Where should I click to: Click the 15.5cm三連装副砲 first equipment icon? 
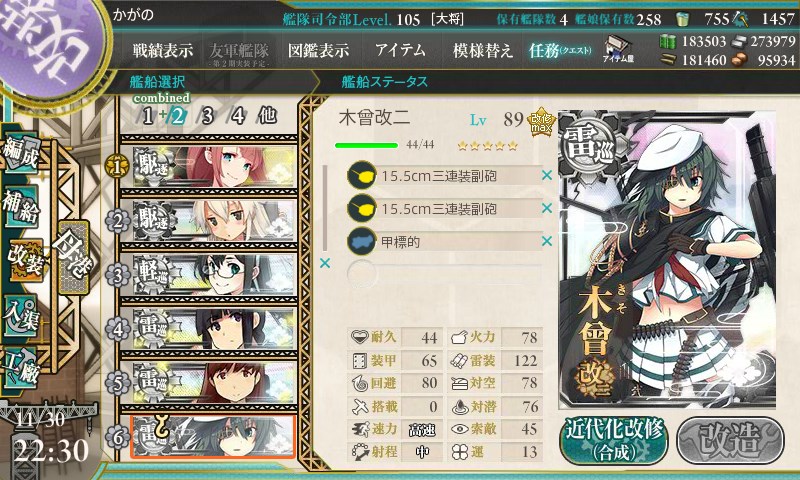(x=362, y=175)
